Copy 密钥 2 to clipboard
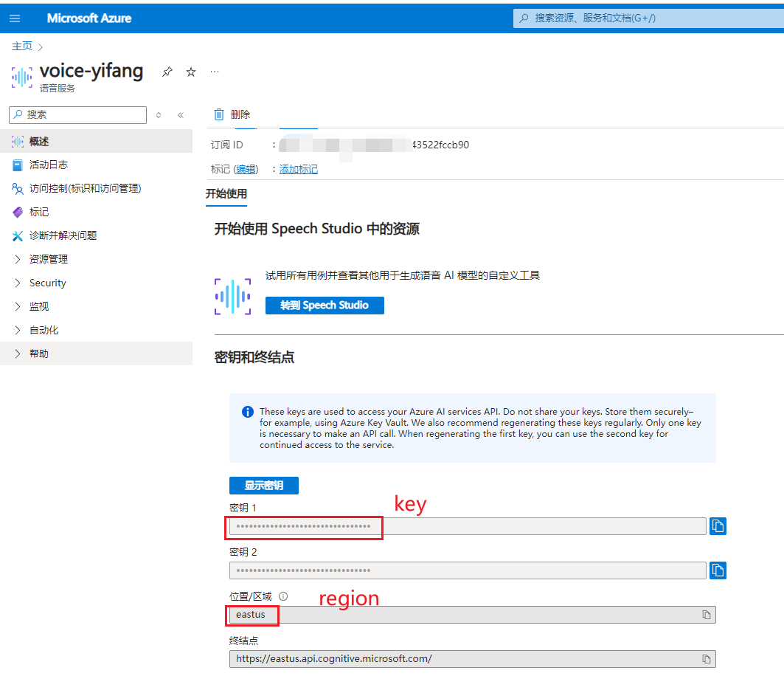 click(x=718, y=570)
